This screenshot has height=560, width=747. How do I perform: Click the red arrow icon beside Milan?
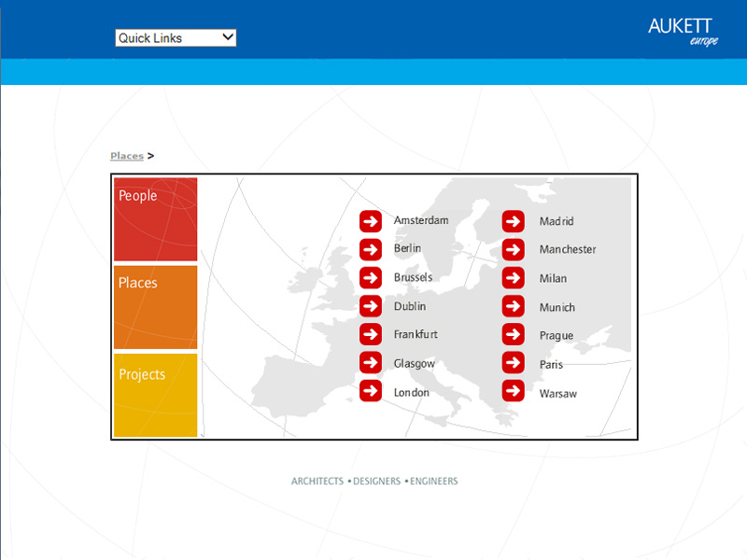tap(513, 278)
